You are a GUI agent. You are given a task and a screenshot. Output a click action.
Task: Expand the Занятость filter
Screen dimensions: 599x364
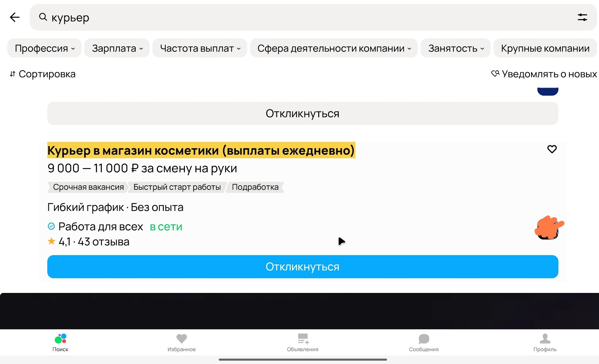tap(455, 48)
